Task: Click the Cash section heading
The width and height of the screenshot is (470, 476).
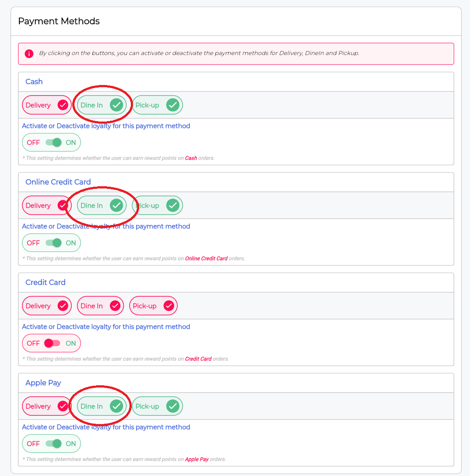Action: click(34, 81)
